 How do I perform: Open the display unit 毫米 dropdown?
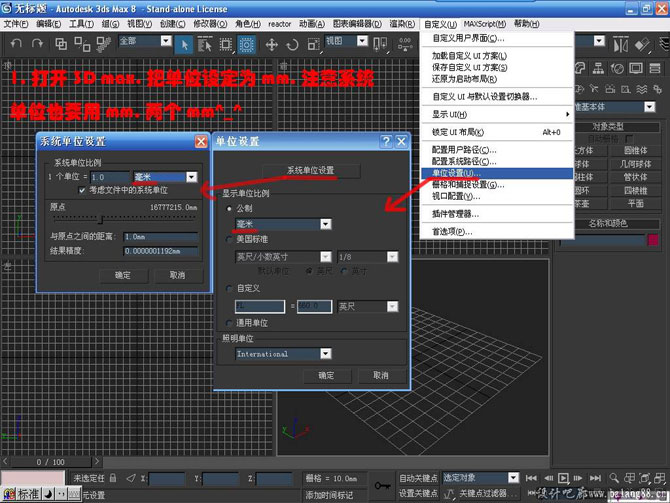coord(326,224)
